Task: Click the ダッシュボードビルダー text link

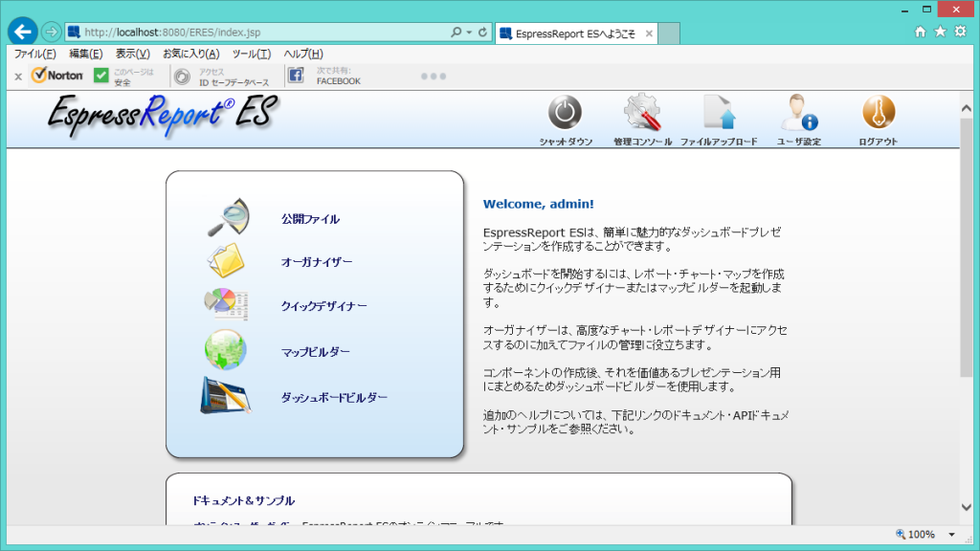Action: pos(334,397)
